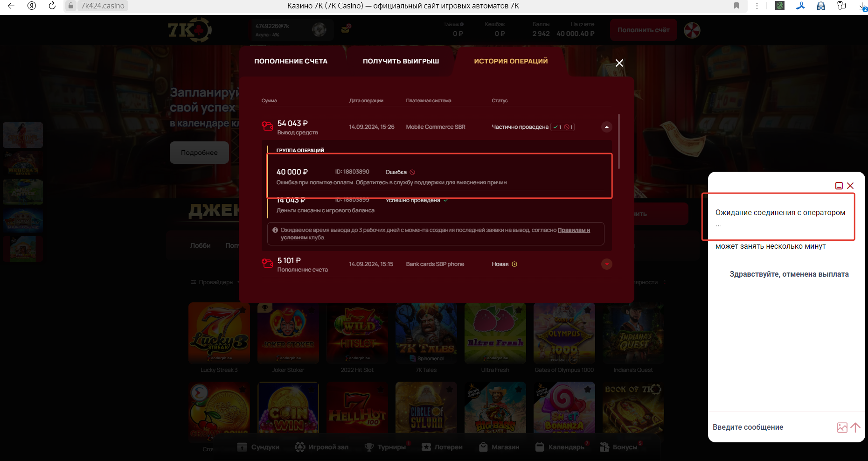
Task: Open the Joker Stoker game thumbnail
Action: [288, 333]
